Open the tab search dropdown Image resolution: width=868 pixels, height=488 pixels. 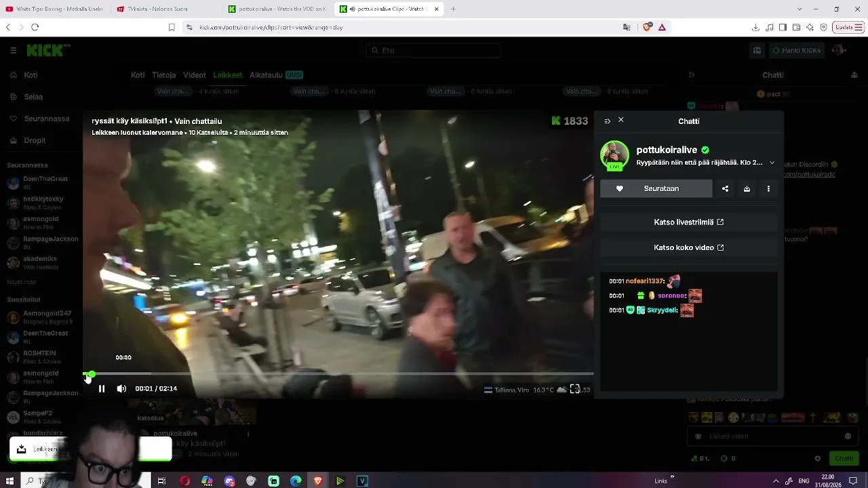pyautogui.click(x=800, y=9)
